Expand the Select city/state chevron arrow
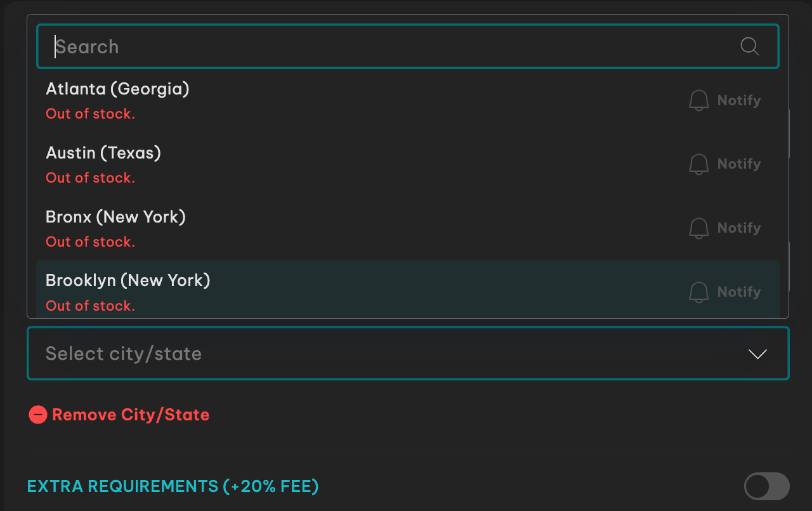This screenshot has width=812, height=511. (x=757, y=354)
